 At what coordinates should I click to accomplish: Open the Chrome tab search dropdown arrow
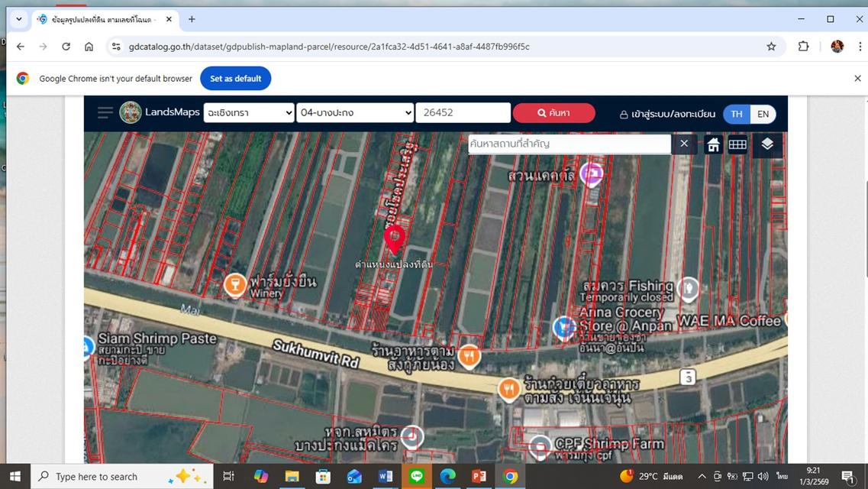[19, 19]
